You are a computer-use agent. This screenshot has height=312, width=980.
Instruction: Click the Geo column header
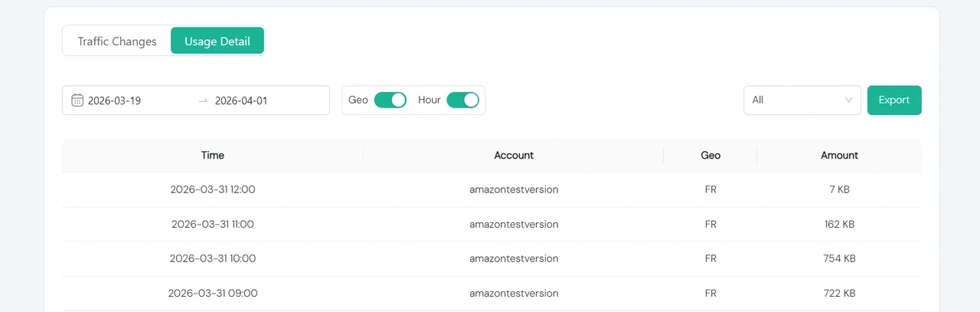pos(710,155)
